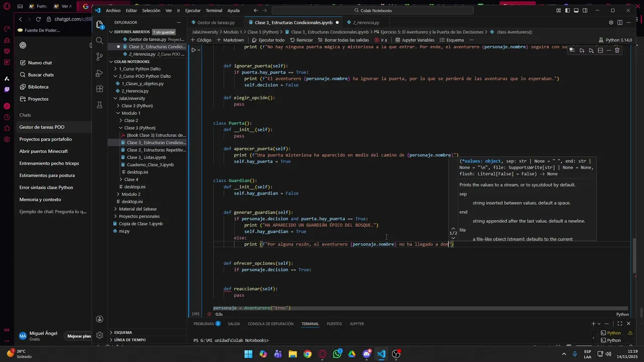Switch to Consola de Depuración tab
644x362 pixels.
coord(271,324)
